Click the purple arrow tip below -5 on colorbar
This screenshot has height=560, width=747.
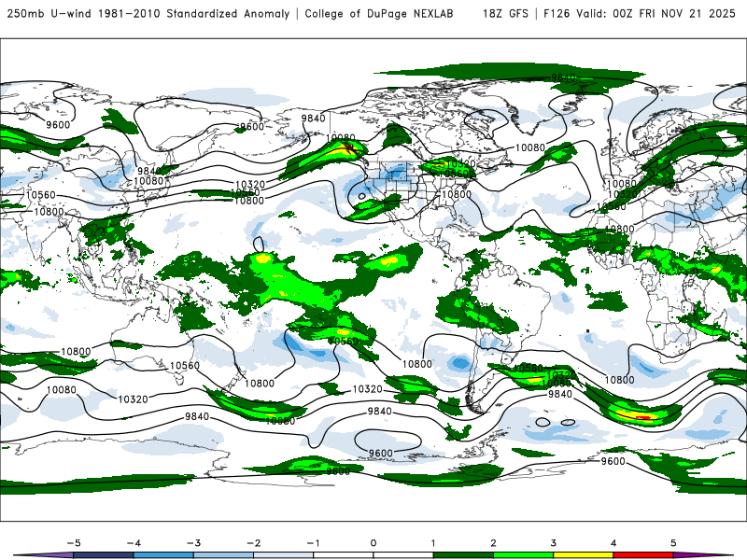coord(44,555)
